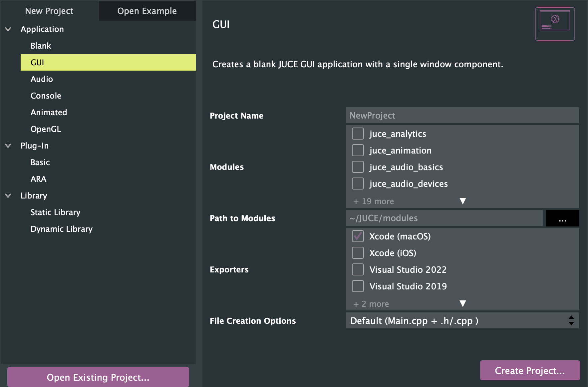588x387 pixels.
Task: Select the Basic plug-in template
Action: [x=108, y=162]
